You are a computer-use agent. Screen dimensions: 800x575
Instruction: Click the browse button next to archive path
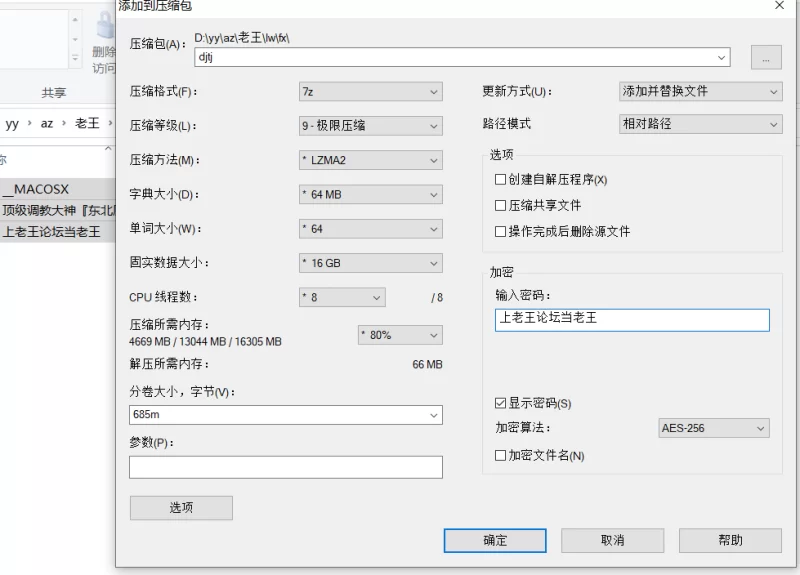[x=766, y=57]
